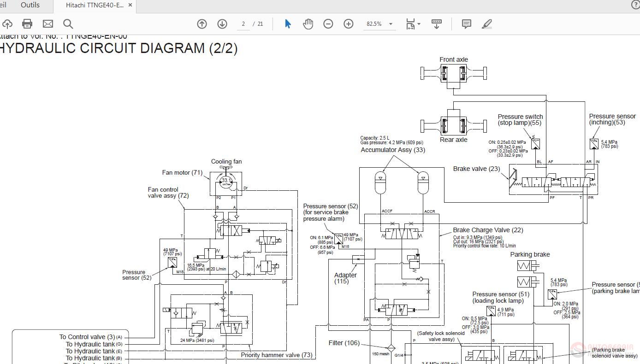Click the Capacity: 2.5 L text

[x=375, y=138]
